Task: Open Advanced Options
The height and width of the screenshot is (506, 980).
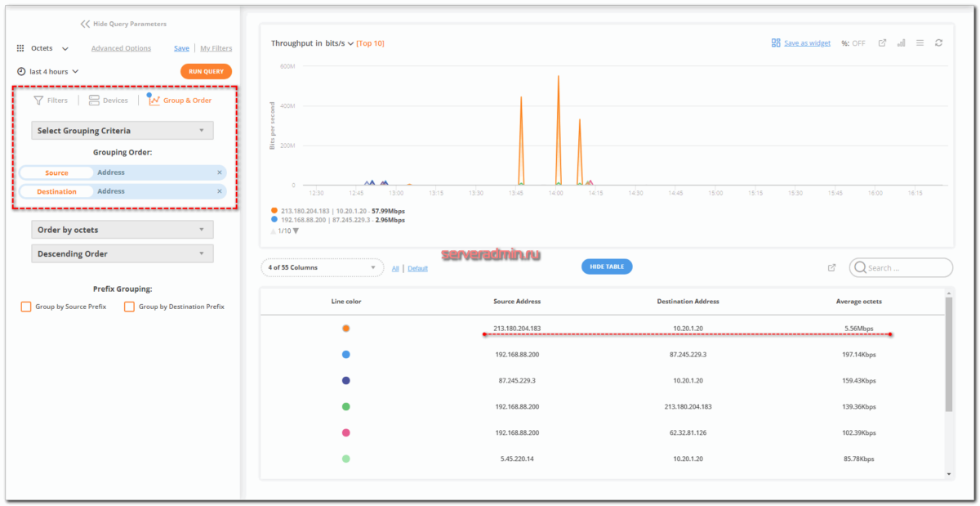Action: tap(121, 47)
